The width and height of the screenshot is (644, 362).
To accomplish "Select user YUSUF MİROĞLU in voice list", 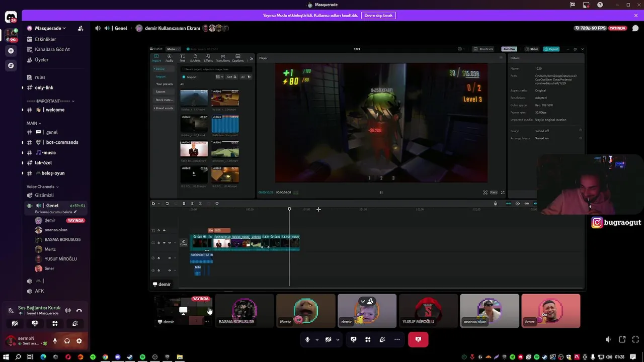I will pos(60,259).
